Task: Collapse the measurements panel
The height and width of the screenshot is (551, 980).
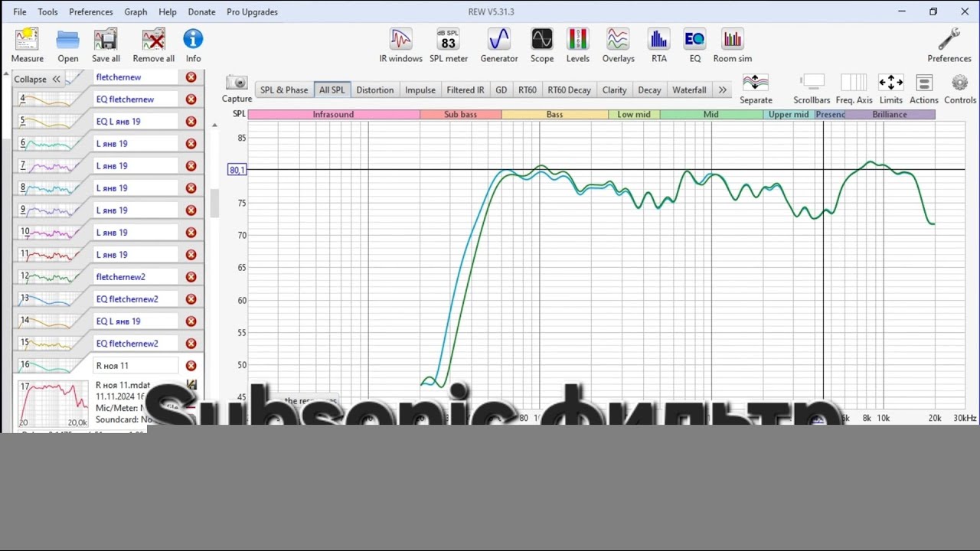Action: [38, 79]
